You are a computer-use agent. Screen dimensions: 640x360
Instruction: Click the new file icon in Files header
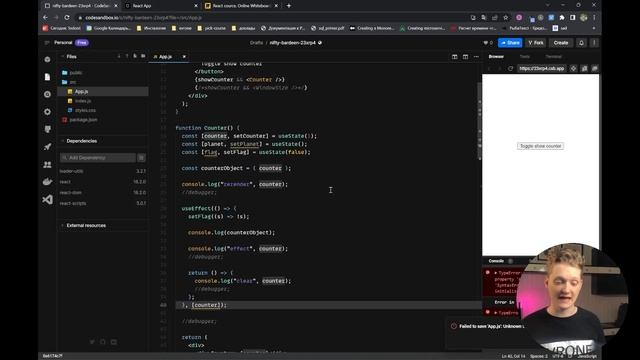135,56
